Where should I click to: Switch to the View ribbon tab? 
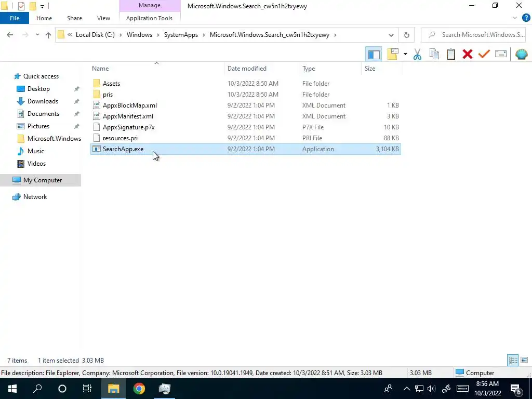103,18
